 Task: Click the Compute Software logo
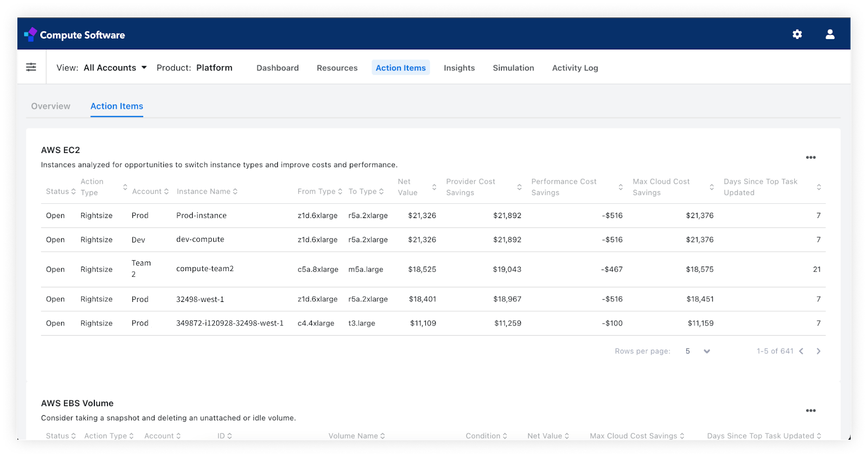point(74,35)
